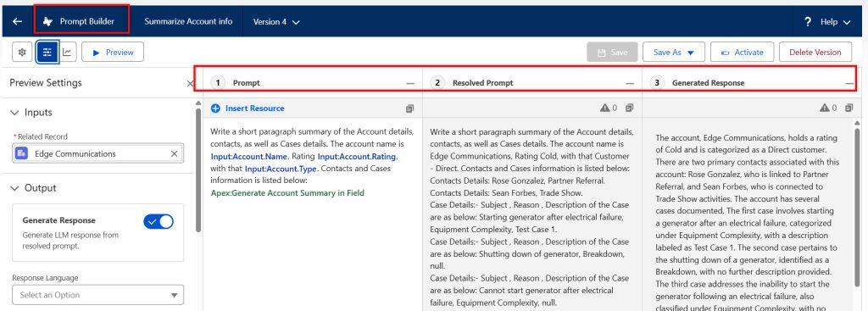Click the Edge Communications account icon
868x311 pixels.
click(x=21, y=154)
